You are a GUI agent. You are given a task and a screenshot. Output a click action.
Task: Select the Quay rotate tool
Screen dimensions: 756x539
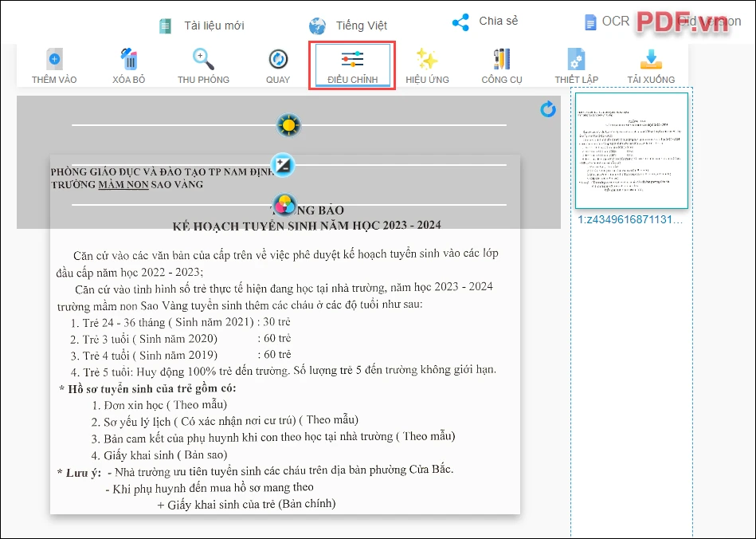278,66
